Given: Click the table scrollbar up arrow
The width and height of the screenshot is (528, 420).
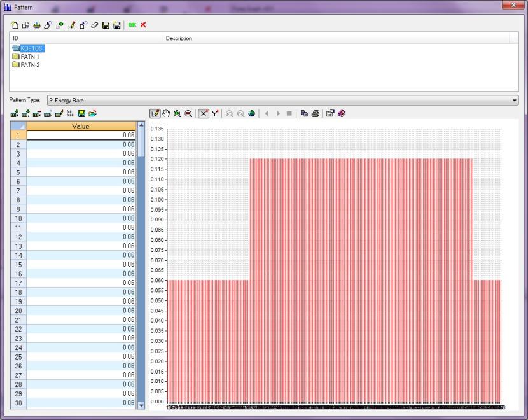Looking at the screenshot, I should (x=141, y=125).
